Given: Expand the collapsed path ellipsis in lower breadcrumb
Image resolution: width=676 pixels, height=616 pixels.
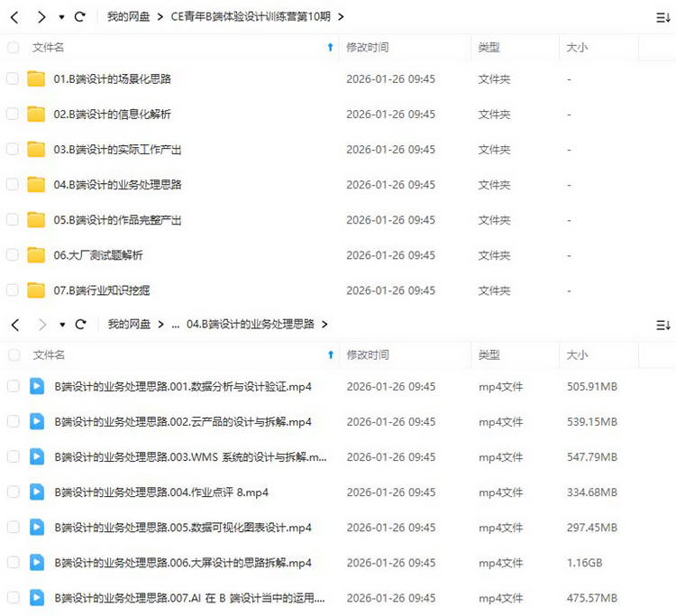Looking at the screenshot, I should (175, 324).
